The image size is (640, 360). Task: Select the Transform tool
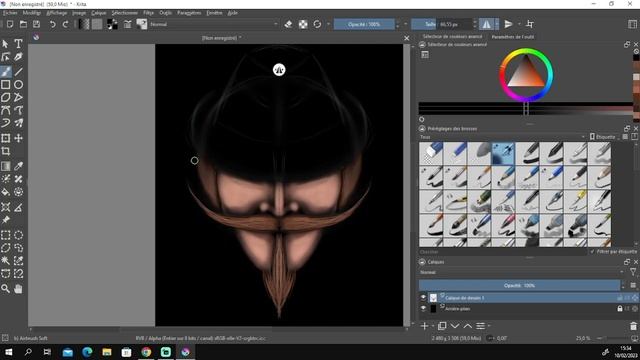tap(6, 138)
